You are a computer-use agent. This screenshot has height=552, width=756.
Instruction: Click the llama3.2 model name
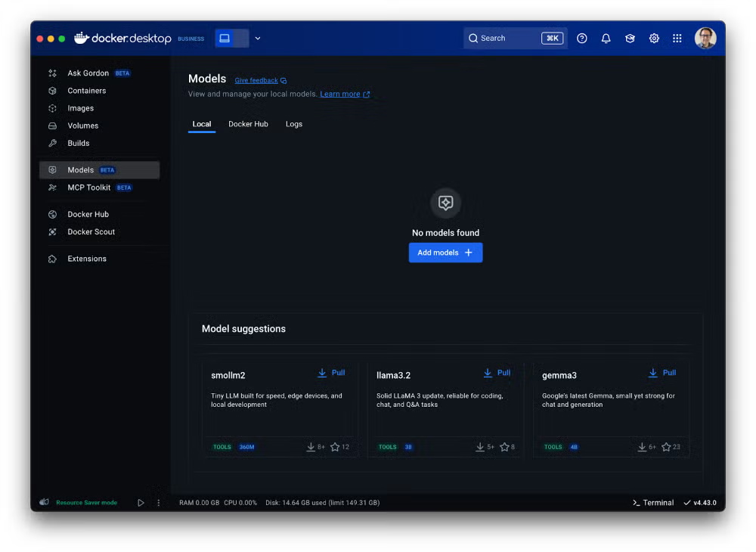pos(393,375)
